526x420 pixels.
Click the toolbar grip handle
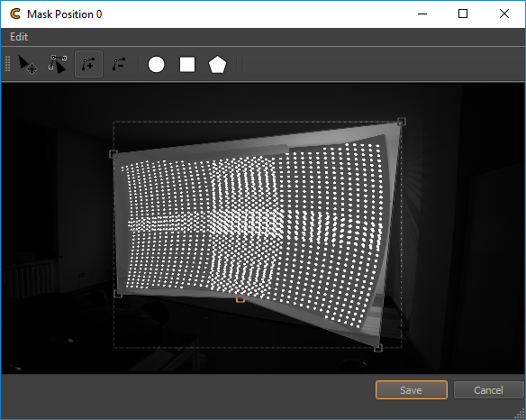coord(8,64)
